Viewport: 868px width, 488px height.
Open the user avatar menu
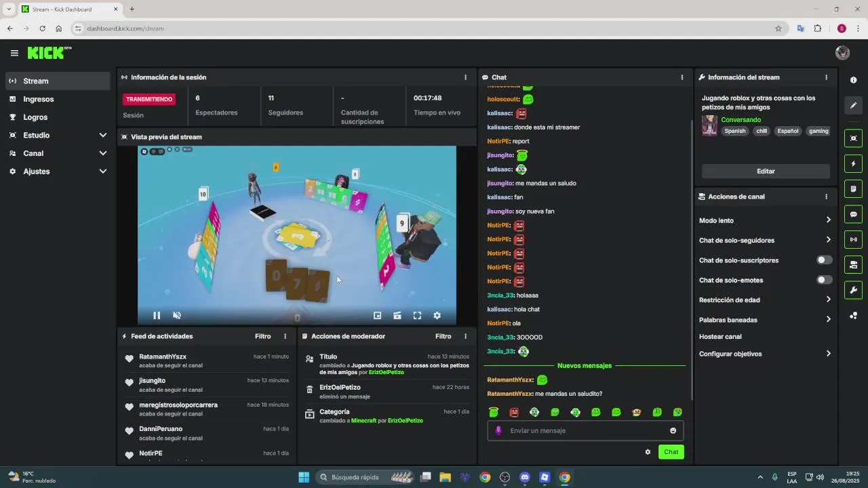coord(843,53)
